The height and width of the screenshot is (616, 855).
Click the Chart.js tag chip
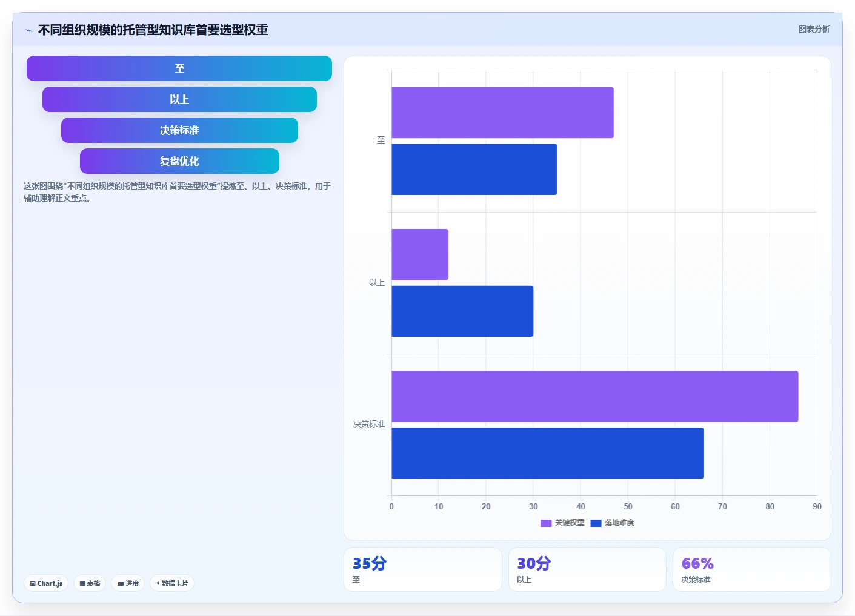pyautogui.click(x=46, y=583)
